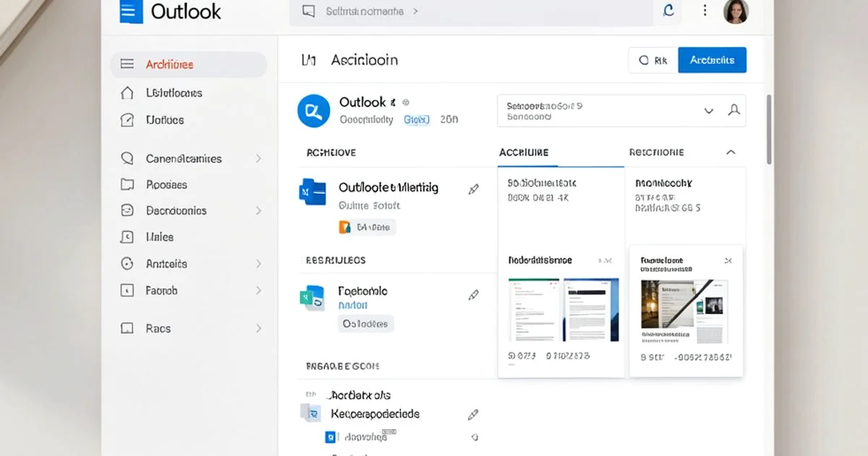Expand the chevron on the bottom sidebar category
The height and width of the screenshot is (456, 868).
(x=259, y=328)
